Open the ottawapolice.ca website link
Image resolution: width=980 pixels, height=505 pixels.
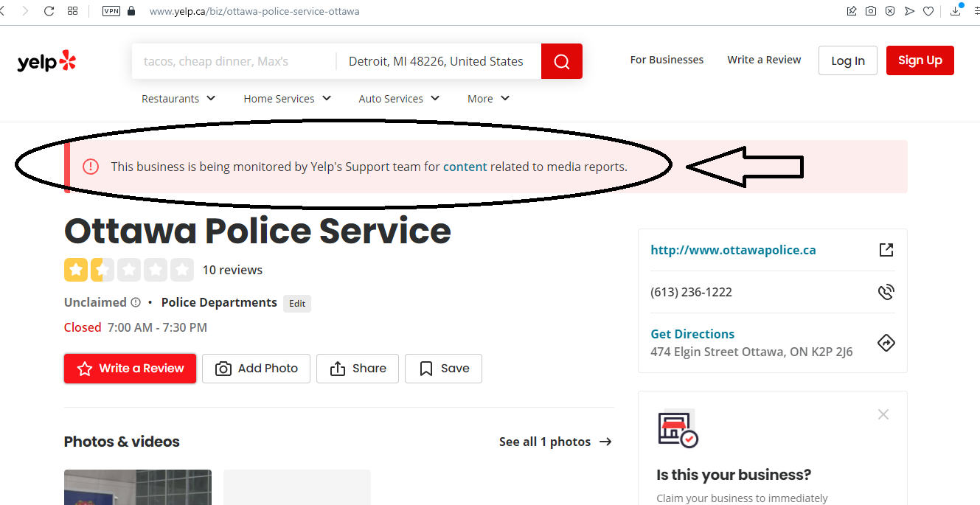pos(733,250)
